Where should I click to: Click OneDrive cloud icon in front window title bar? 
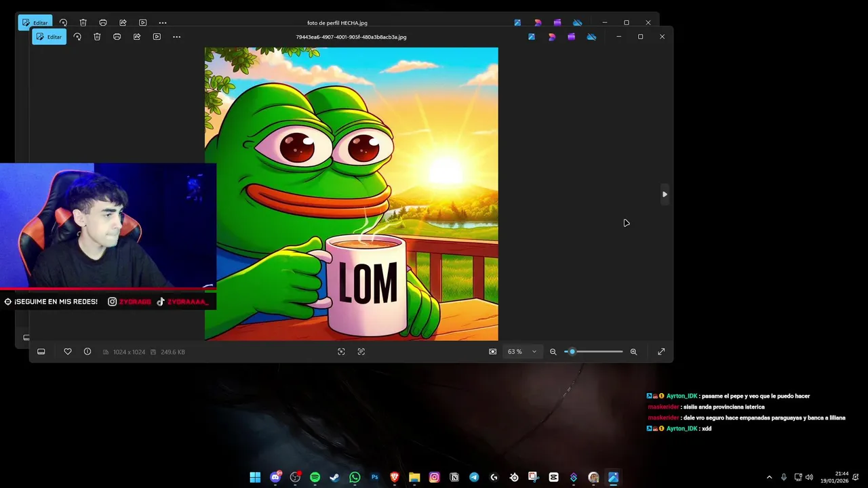(591, 37)
